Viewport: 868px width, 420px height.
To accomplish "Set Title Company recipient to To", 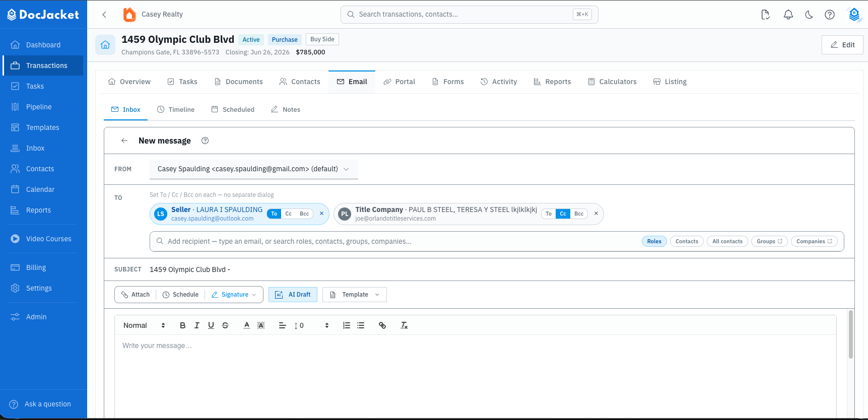I will (549, 214).
